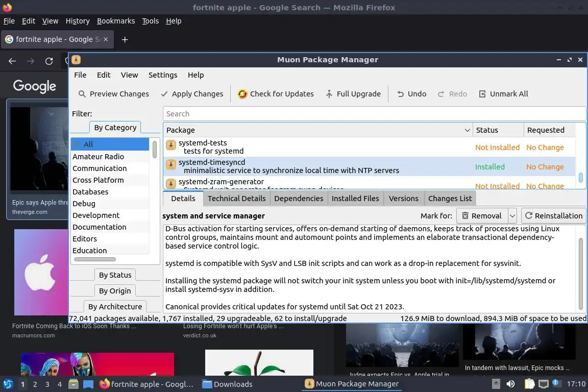Open Muon's File menu
This screenshot has height=392, width=588.
(80, 75)
